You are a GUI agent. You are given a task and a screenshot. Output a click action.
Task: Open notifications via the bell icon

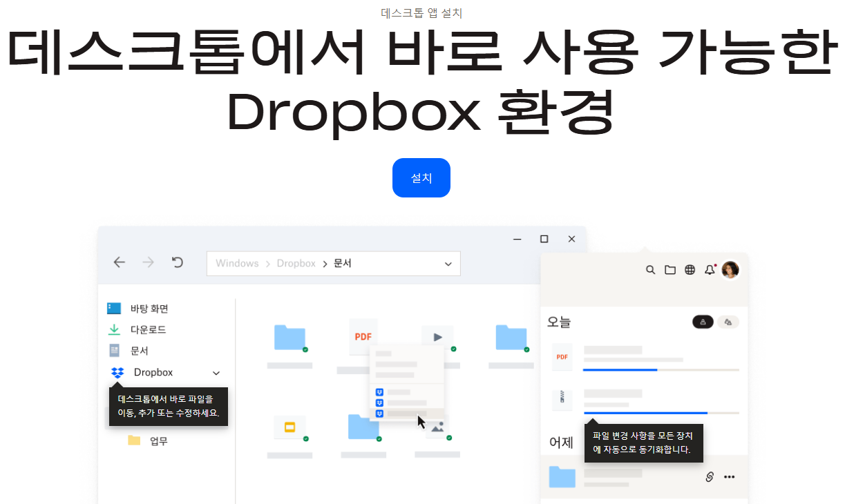(709, 270)
